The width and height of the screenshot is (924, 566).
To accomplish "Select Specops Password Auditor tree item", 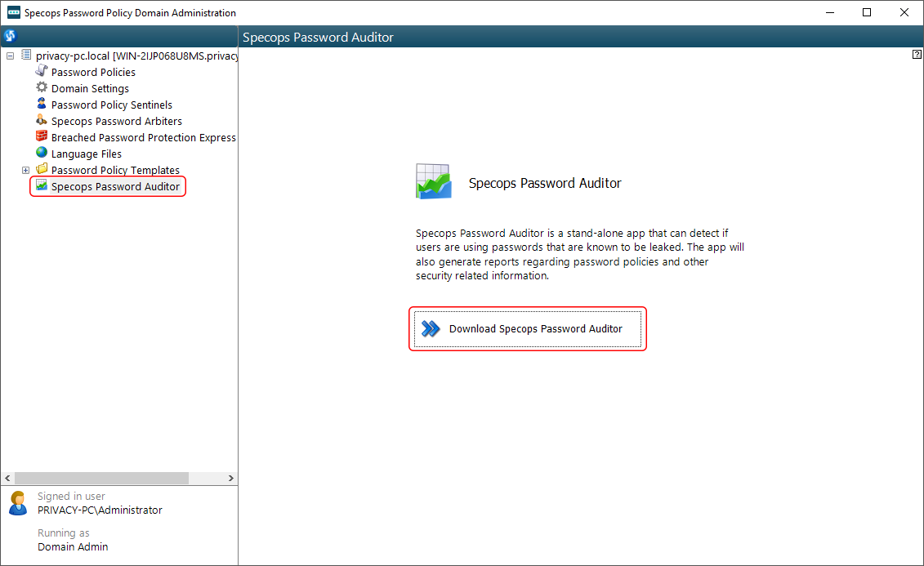I will (x=115, y=187).
